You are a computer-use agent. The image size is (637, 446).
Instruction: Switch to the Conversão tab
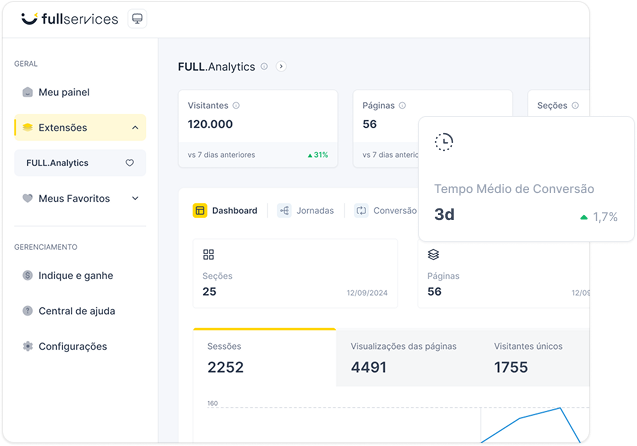click(386, 211)
